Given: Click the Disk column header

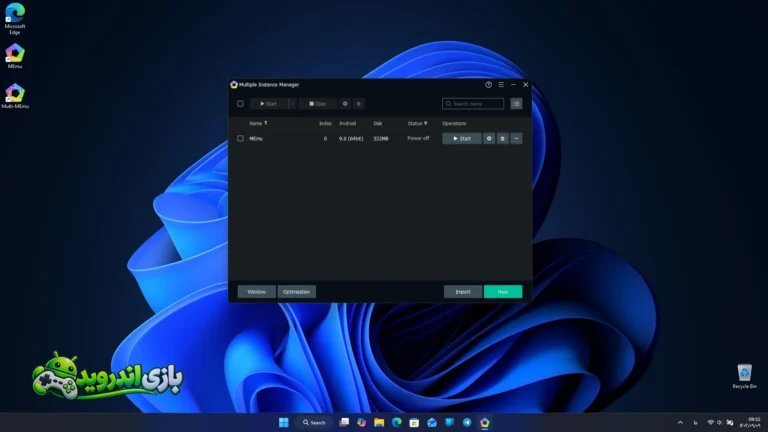Looking at the screenshot, I should pos(378,123).
